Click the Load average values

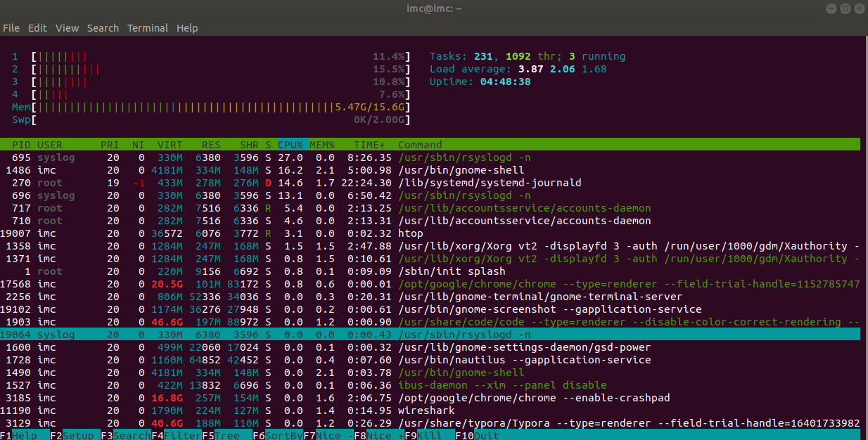tap(562, 69)
